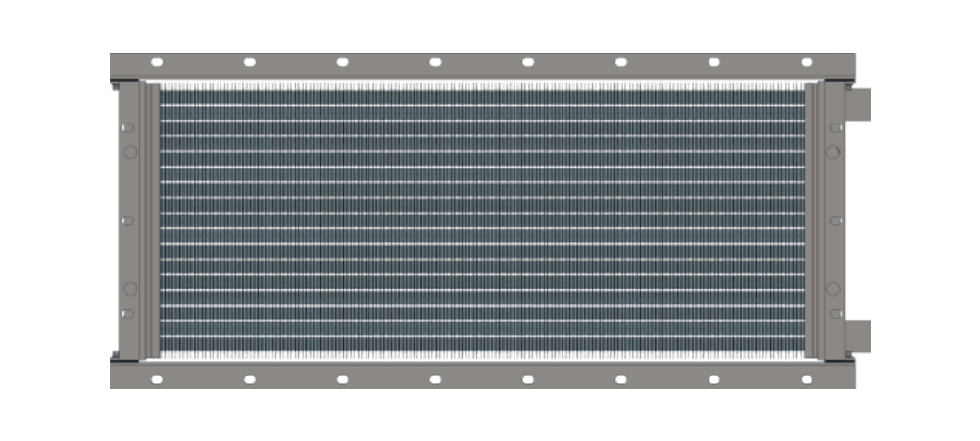
Task: Click the topmost hole on left end plate
Action: point(127,127)
